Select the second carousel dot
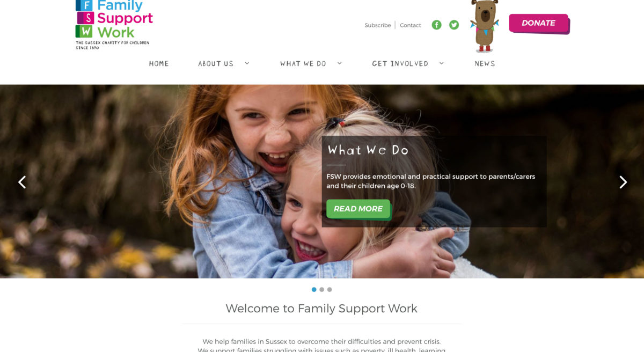Viewport: 644px width, 352px height. click(x=321, y=289)
